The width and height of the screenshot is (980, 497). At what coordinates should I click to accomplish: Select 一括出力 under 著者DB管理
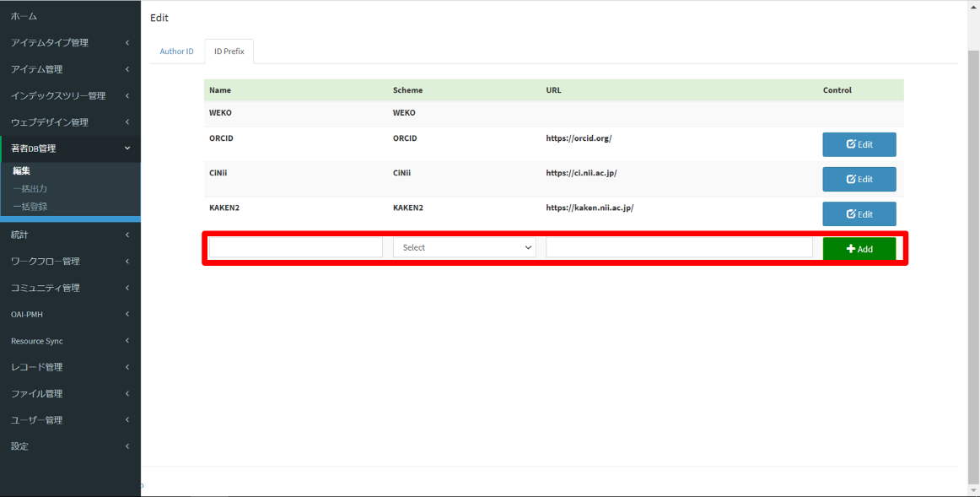[30, 188]
